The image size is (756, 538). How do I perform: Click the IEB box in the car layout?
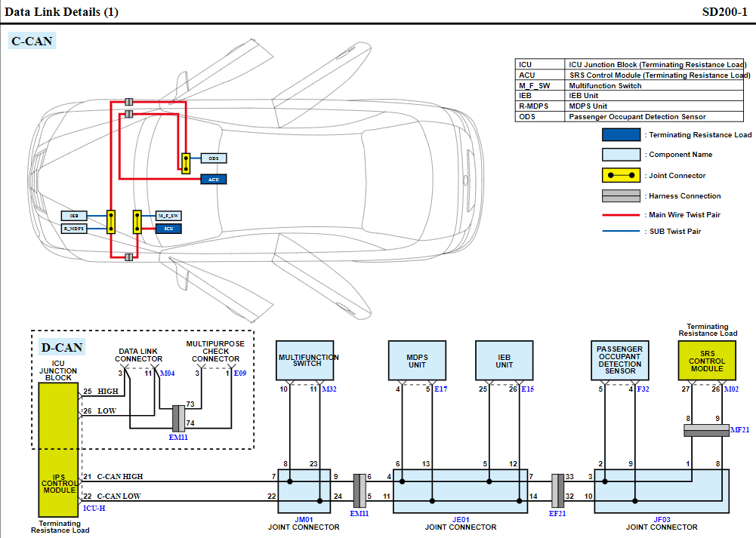[x=75, y=216]
